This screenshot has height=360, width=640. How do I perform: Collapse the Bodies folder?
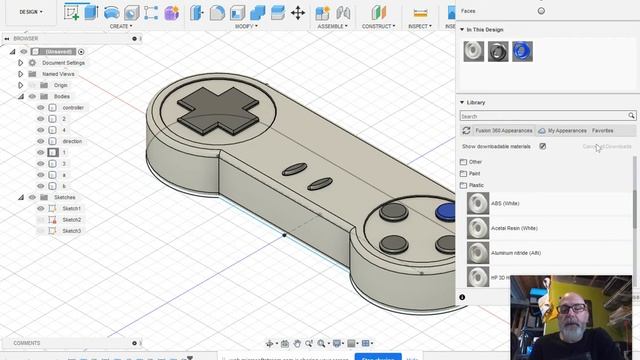click(x=21, y=96)
